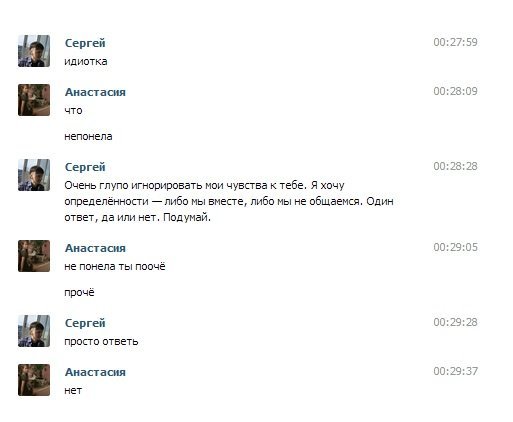Open the Сергей name link above 'просто ответь'
This screenshot has width=513, height=422.
click(x=85, y=323)
